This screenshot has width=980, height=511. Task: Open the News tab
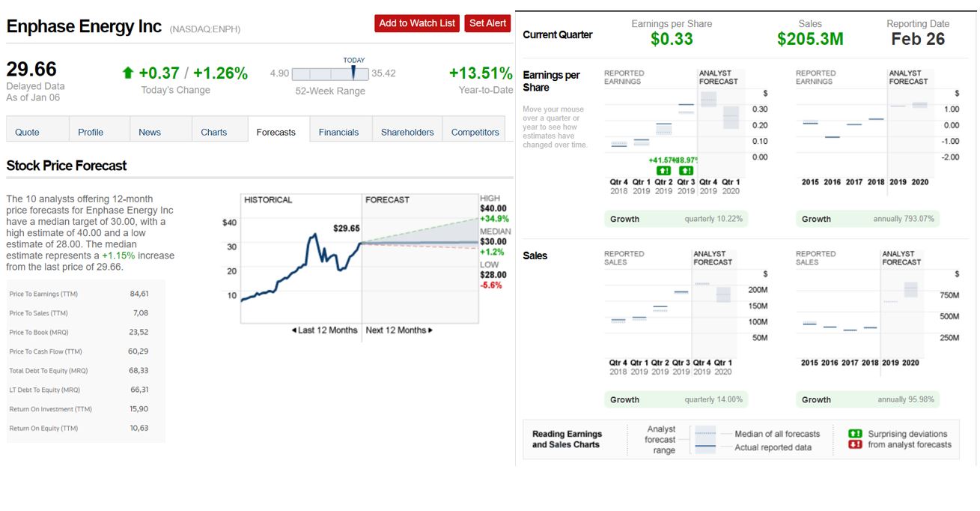coord(150,132)
